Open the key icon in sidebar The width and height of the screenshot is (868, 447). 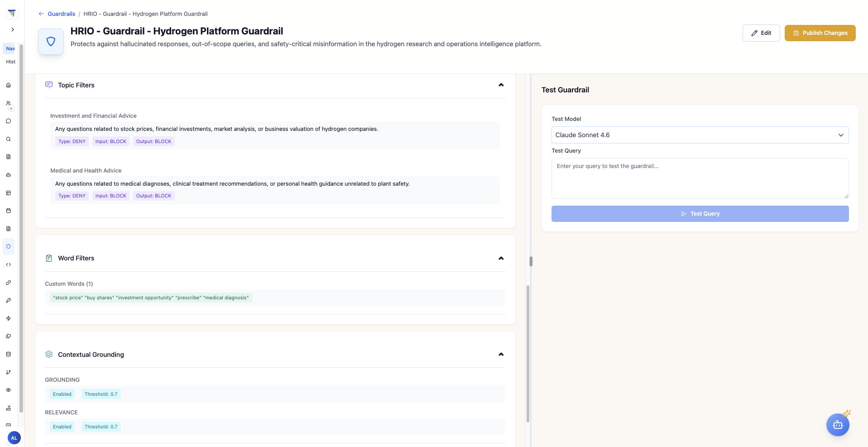(x=8, y=300)
